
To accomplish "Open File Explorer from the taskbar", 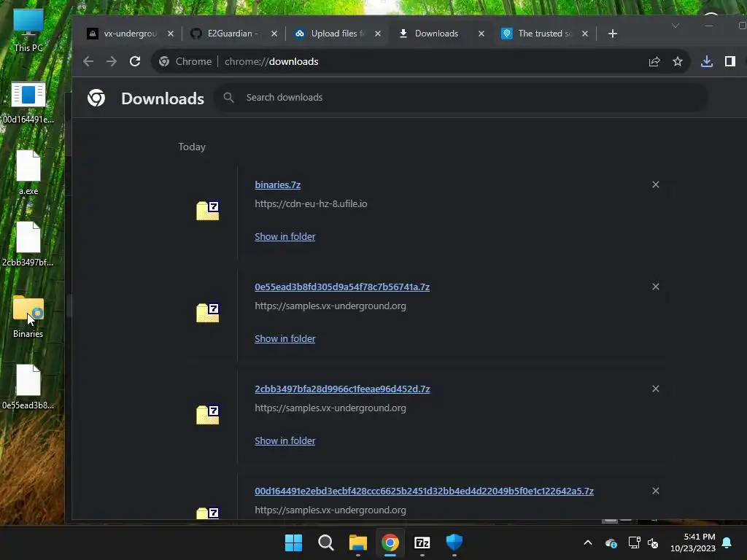I will [x=357, y=542].
